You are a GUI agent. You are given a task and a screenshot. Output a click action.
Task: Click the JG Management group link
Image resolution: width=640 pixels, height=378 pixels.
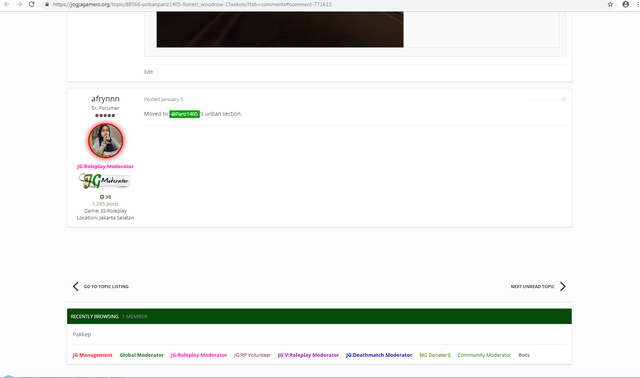pos(92,355)
